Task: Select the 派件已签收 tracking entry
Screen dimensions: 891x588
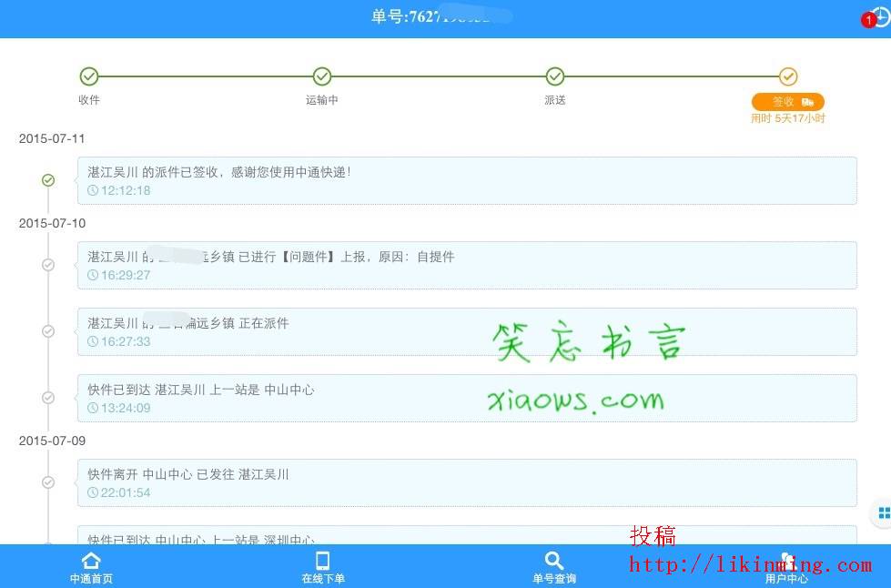Action: 467,180
